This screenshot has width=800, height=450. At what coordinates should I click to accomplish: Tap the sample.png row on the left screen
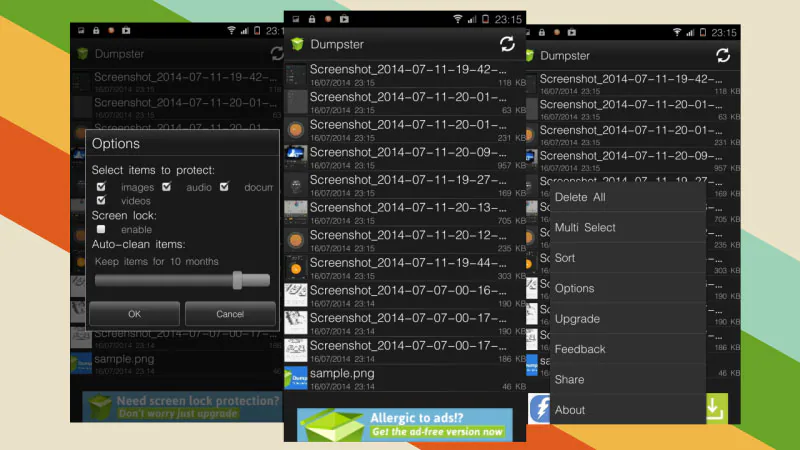pyautogui.click(x=177, y=364)
